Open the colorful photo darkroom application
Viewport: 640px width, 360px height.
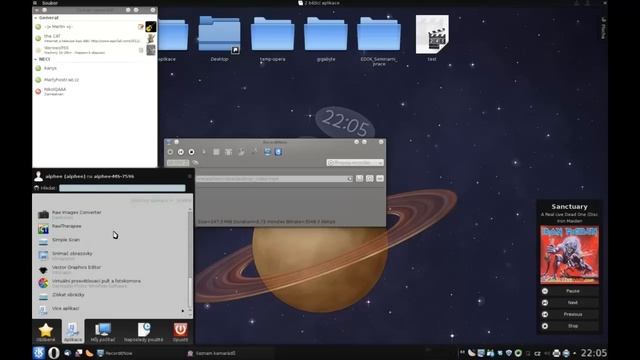(x=110, y=283)
